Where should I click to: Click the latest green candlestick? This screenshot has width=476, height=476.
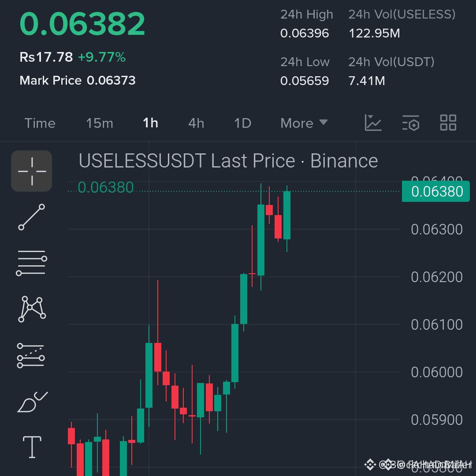287,215
